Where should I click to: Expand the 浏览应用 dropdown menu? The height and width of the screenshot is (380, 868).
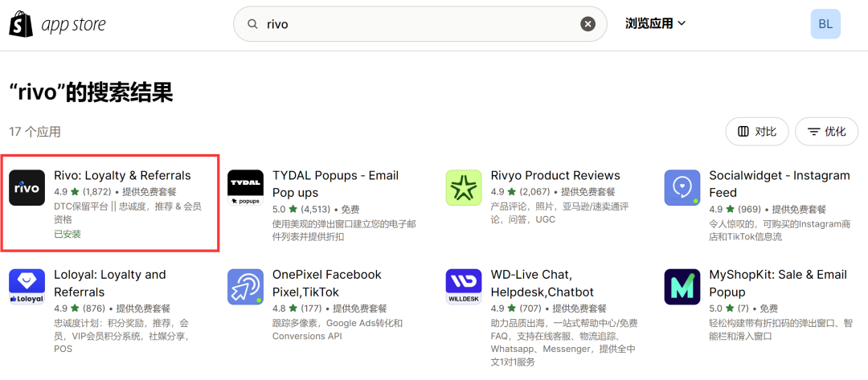click(x=655, y=23)
